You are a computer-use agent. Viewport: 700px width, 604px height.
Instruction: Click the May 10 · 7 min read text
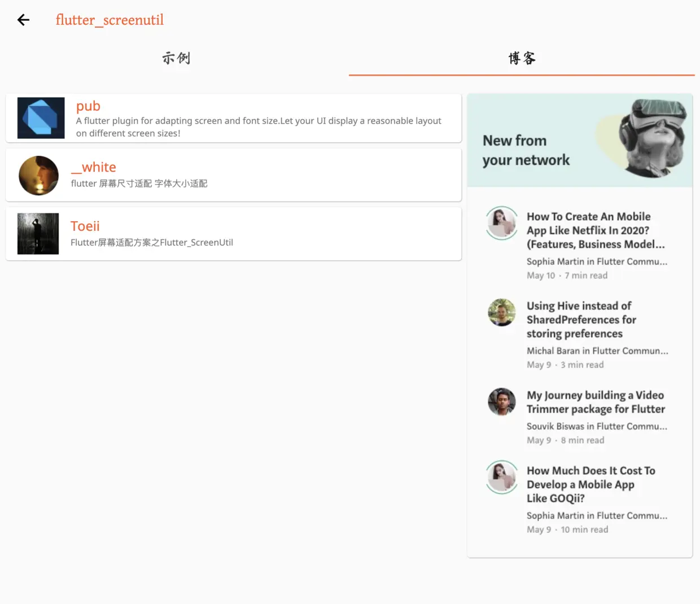tap(567, 275)
